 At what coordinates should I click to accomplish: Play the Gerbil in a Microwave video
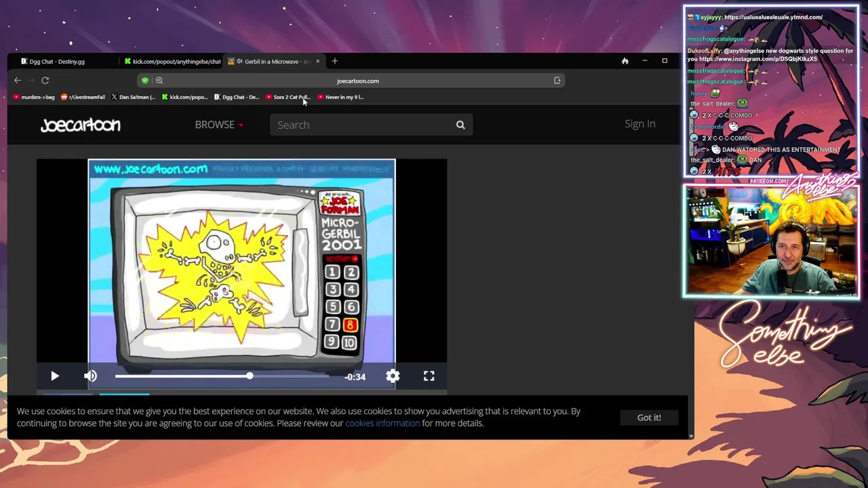55,376
